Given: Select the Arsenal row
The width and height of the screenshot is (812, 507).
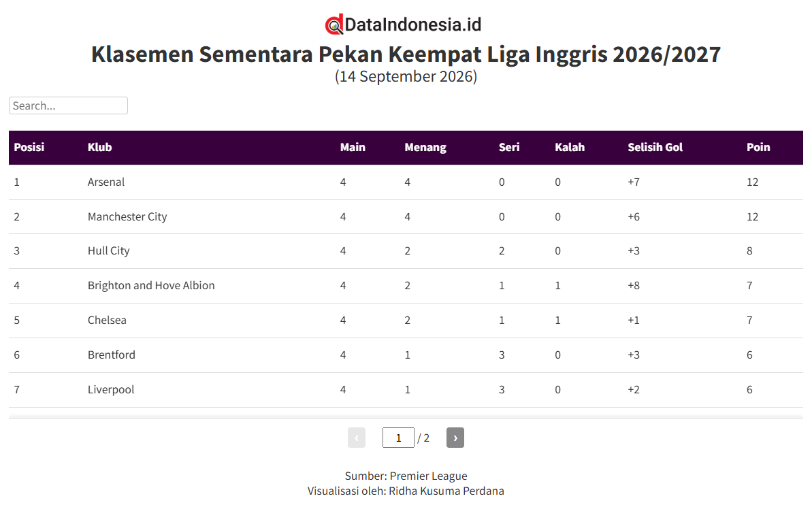Looking at the screenshot, I should pyautogui.click(x=406, y=182).
